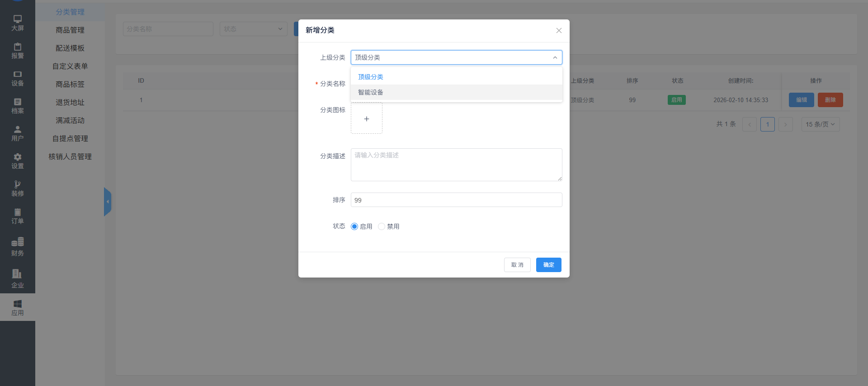This screenshot has width=868, height=386.
Task: Click the 排序 column header in table
Action: [632, 81]
